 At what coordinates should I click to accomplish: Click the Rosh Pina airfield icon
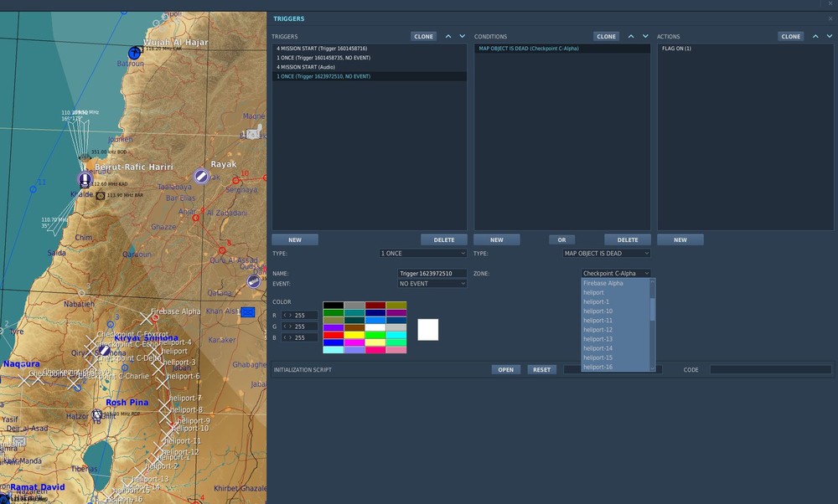click(x=97, y=414)
